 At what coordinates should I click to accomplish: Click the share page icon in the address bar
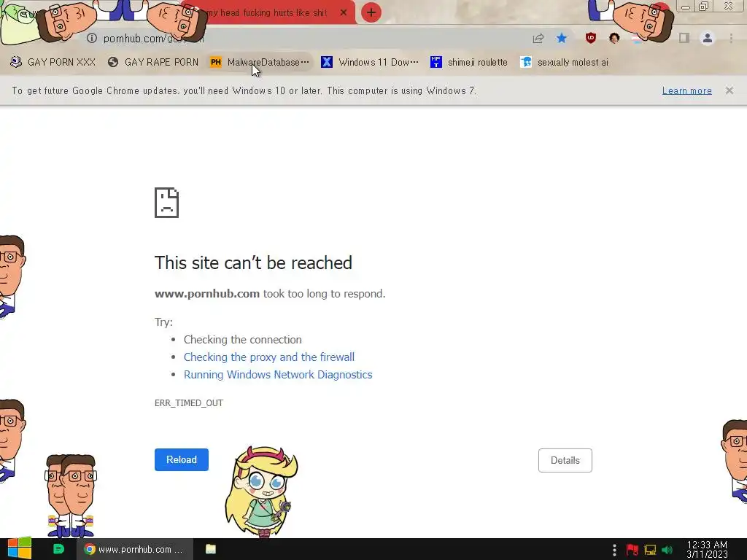click(538, 39)
